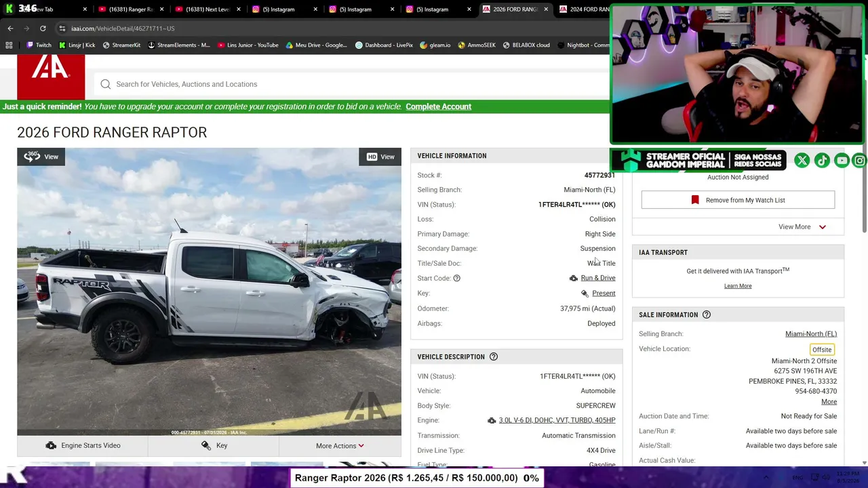Viewport: 868px width, 488px height.
Task: Open the Linsjr Kick bookmark
Action: (77, 45)
